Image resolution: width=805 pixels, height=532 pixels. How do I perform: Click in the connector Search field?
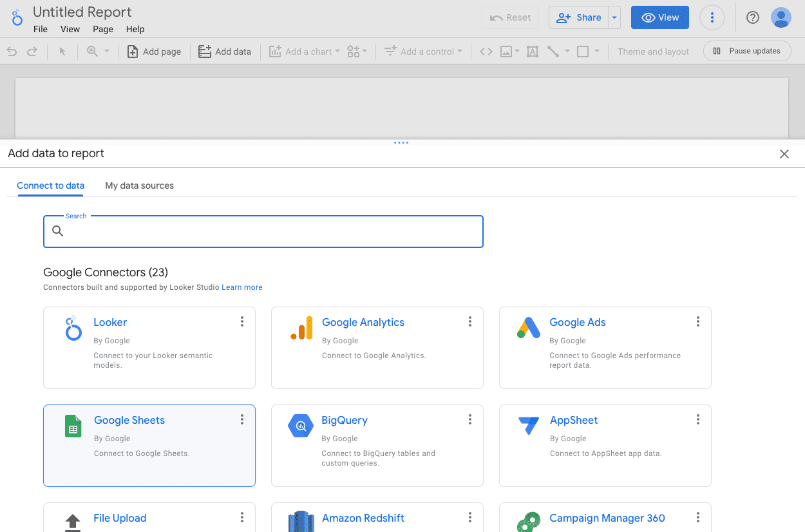263,231
